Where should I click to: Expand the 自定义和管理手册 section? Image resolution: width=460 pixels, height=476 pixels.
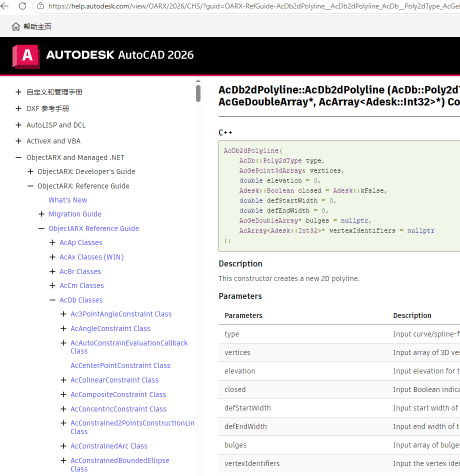18,92
